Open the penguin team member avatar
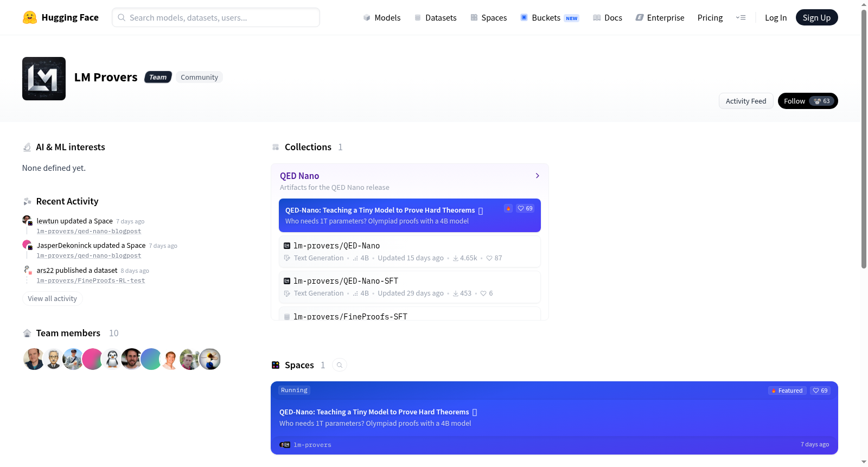The width and height of the screenshot is (868, 467). [112, 359]
